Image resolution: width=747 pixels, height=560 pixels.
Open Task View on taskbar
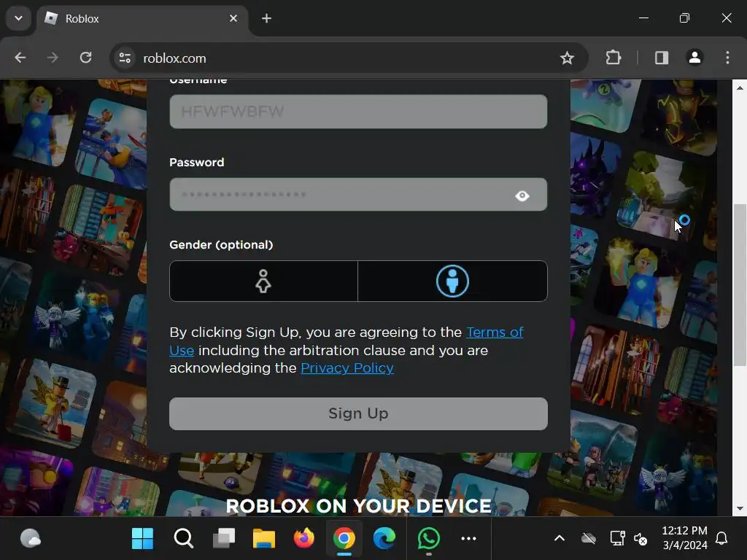point(223,539)
